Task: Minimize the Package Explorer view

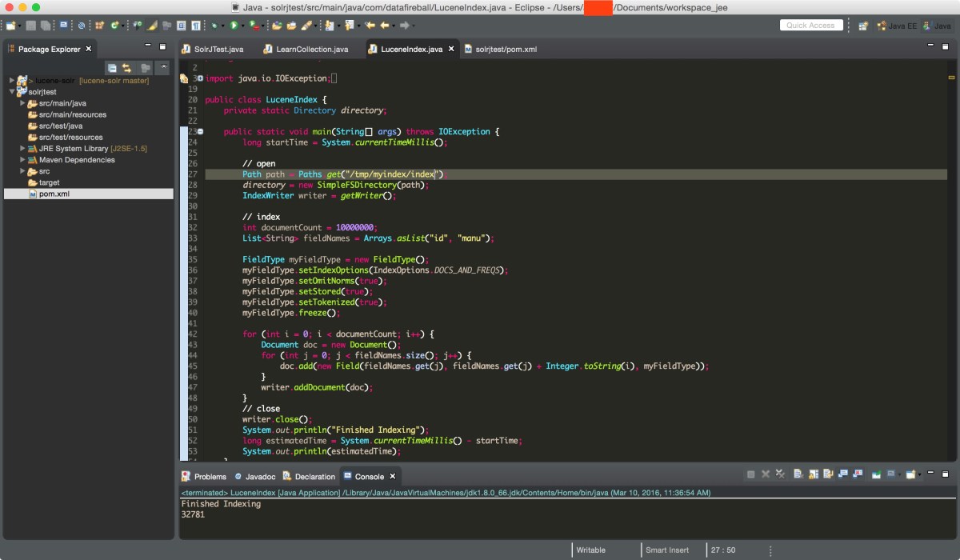Action: pos(148,47)
